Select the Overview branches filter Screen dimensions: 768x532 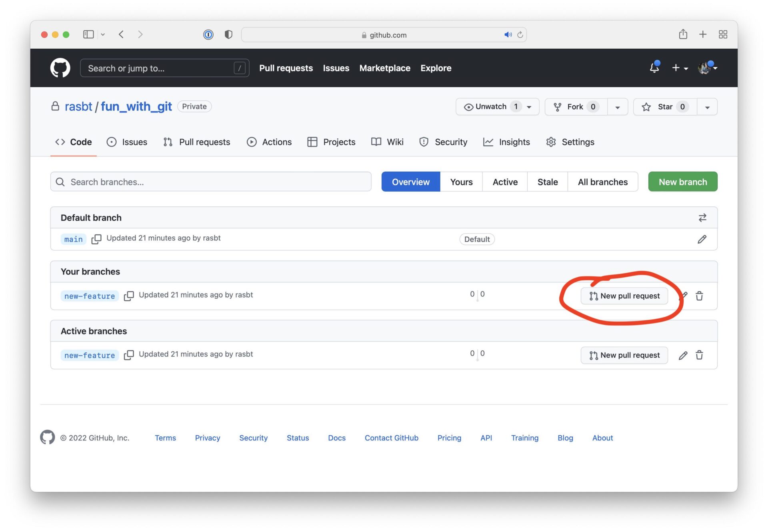tap(411, 182)
